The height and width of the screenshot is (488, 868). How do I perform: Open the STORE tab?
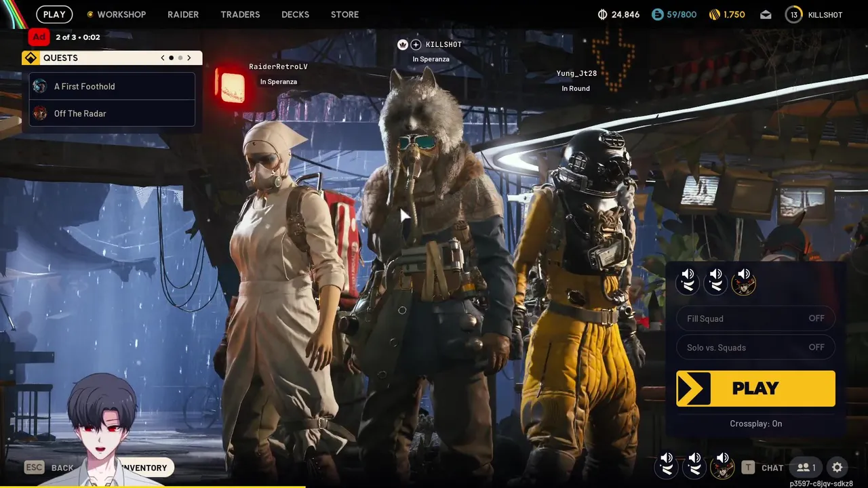pyautogui.click(x=344, y=14)
